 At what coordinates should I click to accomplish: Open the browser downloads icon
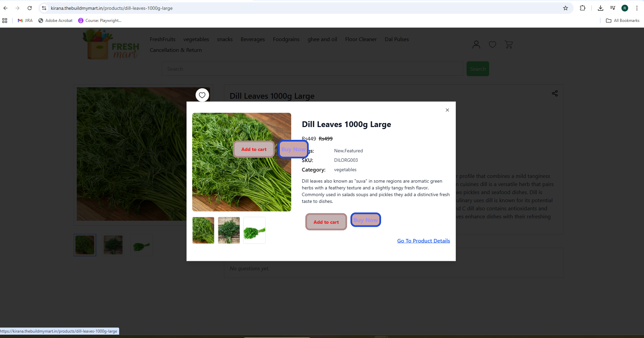[x=601, y=8]
